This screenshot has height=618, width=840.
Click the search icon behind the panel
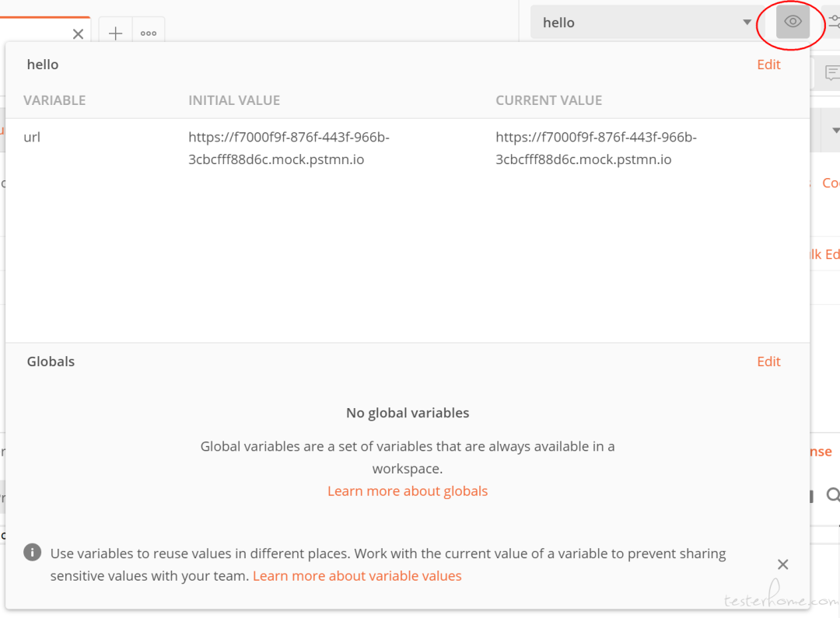point(832,495)
